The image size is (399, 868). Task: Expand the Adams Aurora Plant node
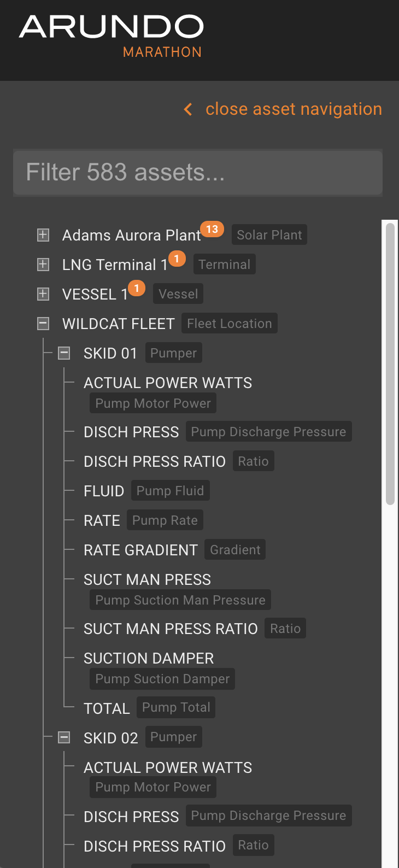43,235
